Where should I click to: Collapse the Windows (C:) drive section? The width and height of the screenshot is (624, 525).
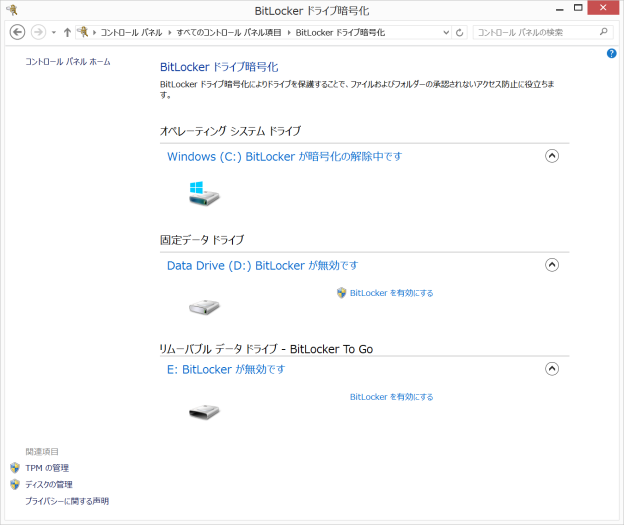(x=552, y=156)
